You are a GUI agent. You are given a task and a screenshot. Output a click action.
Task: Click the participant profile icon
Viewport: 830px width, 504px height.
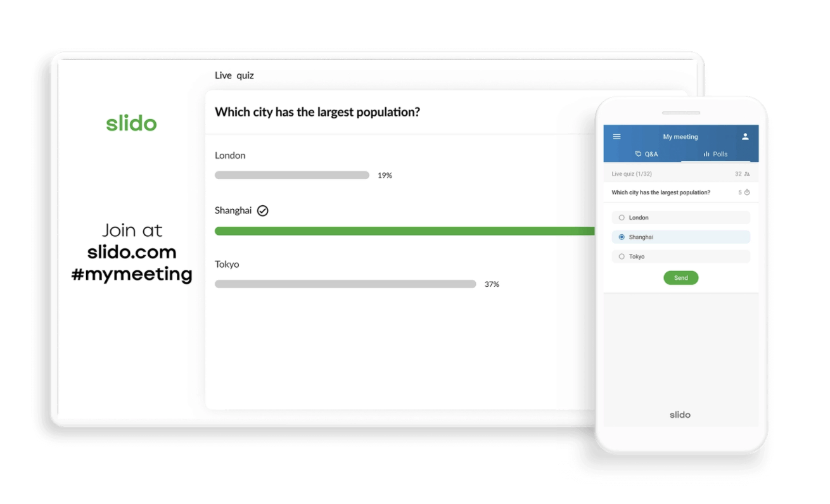(746, 136)
